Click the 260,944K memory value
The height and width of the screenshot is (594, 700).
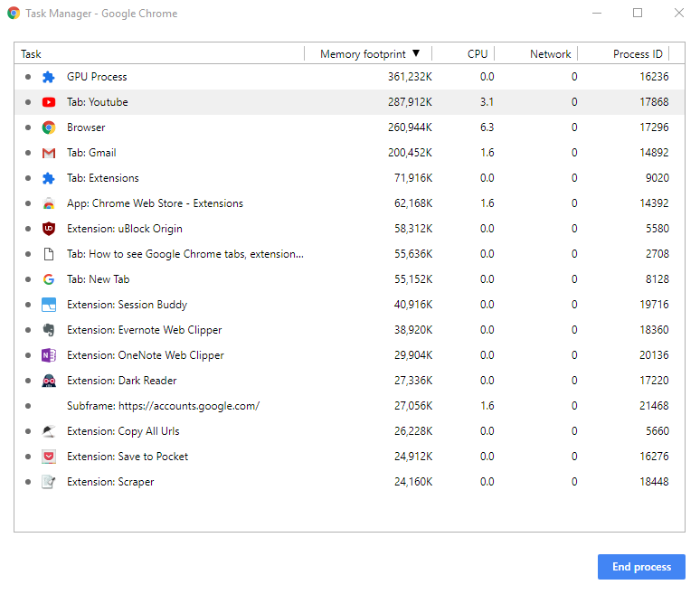tap(410, 127)
